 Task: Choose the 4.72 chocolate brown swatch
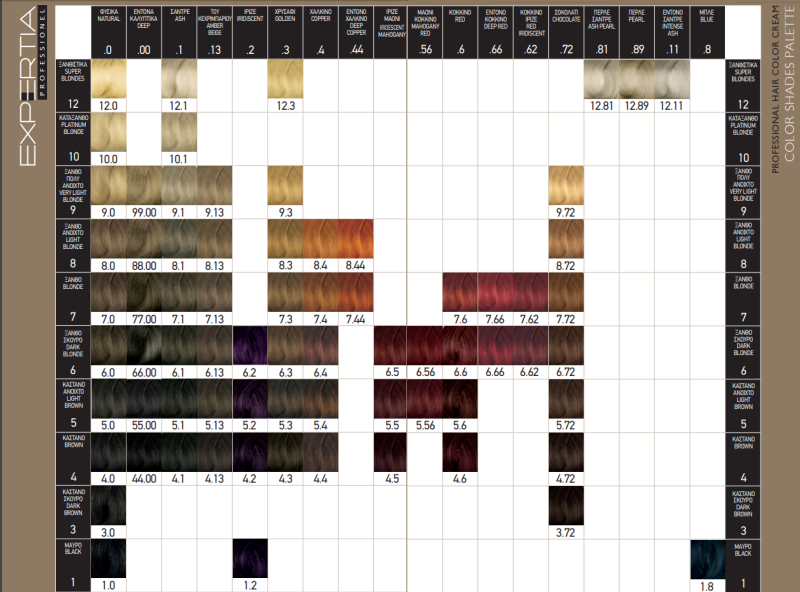[x=566, y=452]
